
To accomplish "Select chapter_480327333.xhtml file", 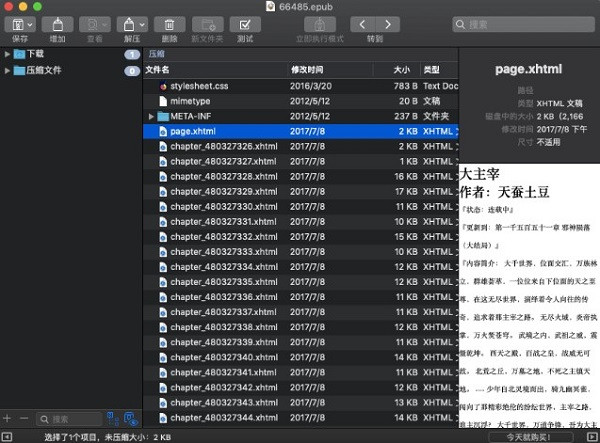I will pos(301,252).
